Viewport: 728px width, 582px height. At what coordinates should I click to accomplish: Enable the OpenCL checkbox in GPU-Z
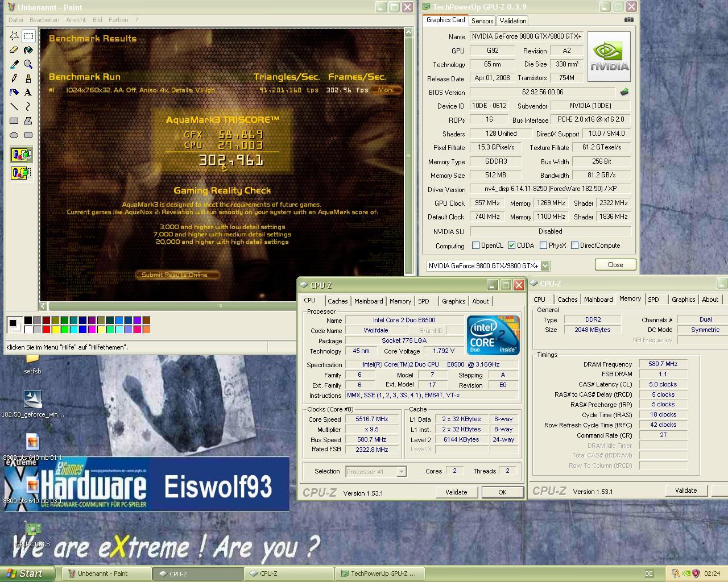click(x=476, y=246)
